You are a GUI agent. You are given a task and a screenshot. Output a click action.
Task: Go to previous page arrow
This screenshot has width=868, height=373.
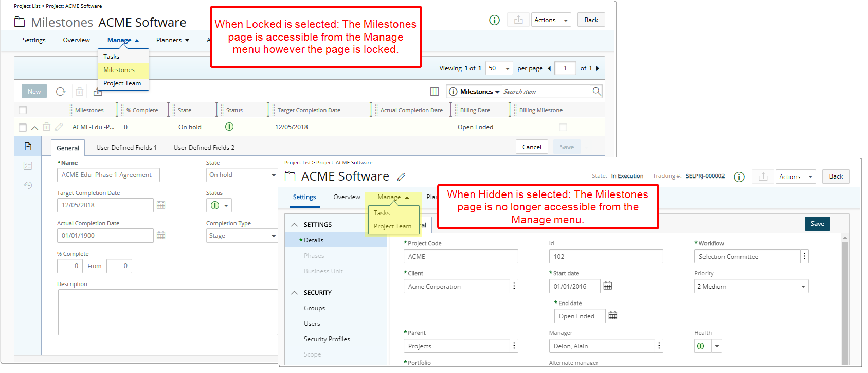tap(549, 68)
